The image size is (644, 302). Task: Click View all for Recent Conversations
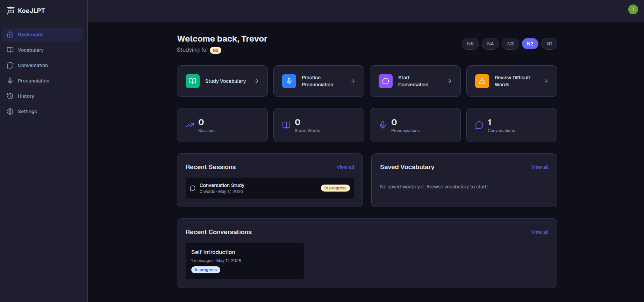pos(540,232)
